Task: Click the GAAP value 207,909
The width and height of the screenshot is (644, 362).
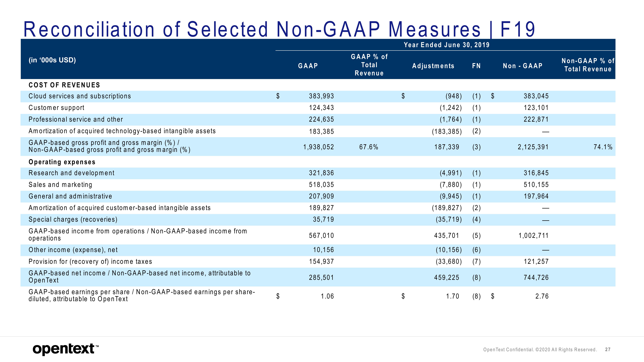Action: (322, 196)
